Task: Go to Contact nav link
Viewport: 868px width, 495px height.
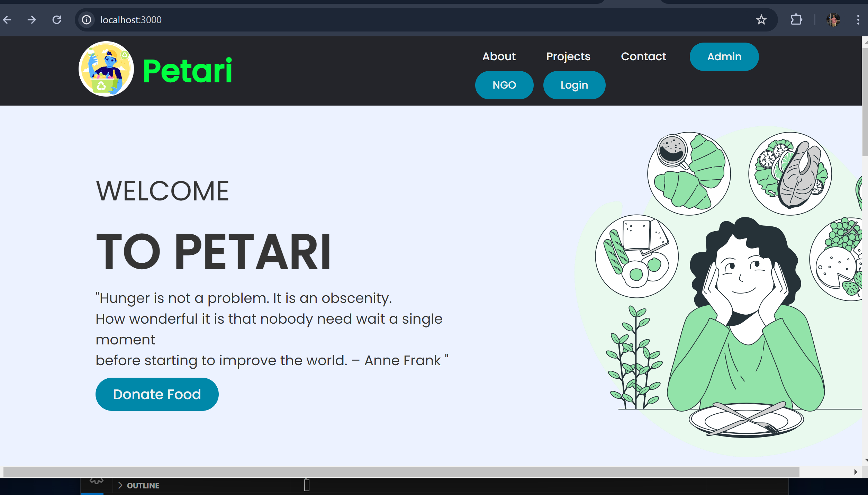Action: pos(643,56)
